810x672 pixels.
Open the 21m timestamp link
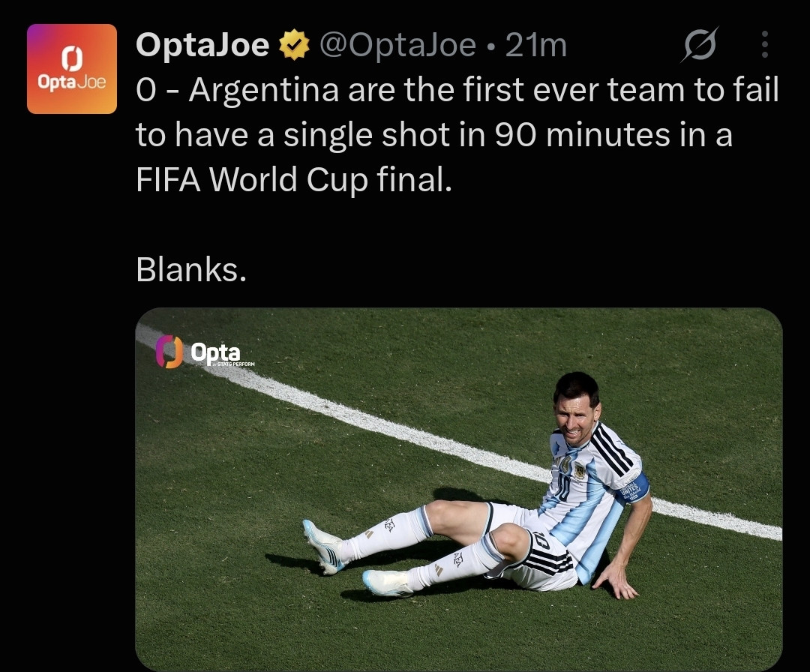click(535, 45)
